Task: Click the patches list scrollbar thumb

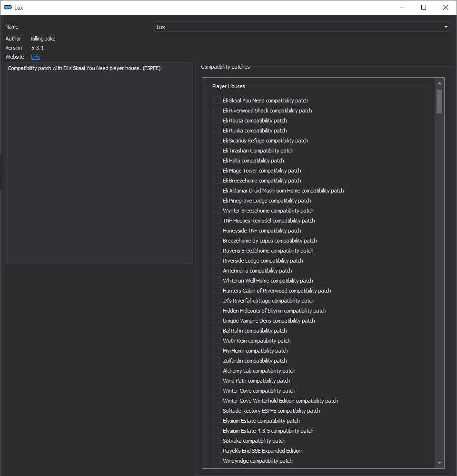Action: click(x=439, y=101)
